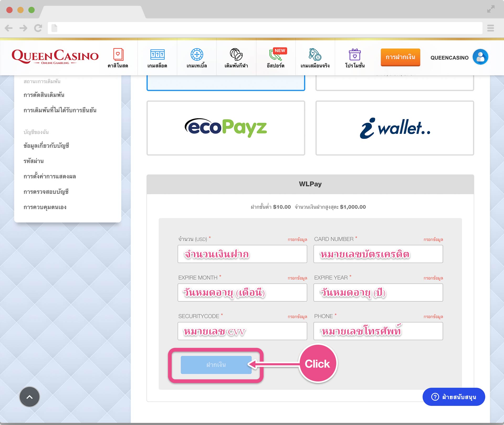Open the virtual games (เกมเสมือนจริง) horse icon

(x=315, y=55)
